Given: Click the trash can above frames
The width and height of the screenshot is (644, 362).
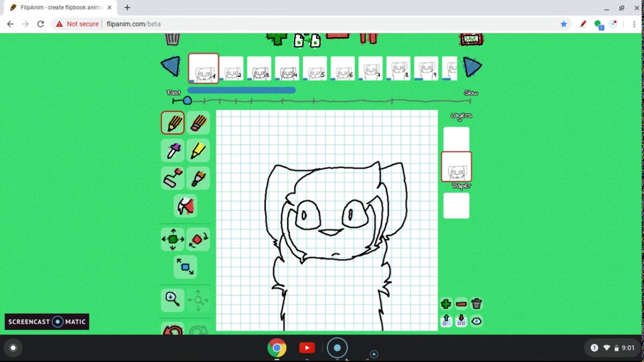Looking at the screenshot, I should click(173, 39).
